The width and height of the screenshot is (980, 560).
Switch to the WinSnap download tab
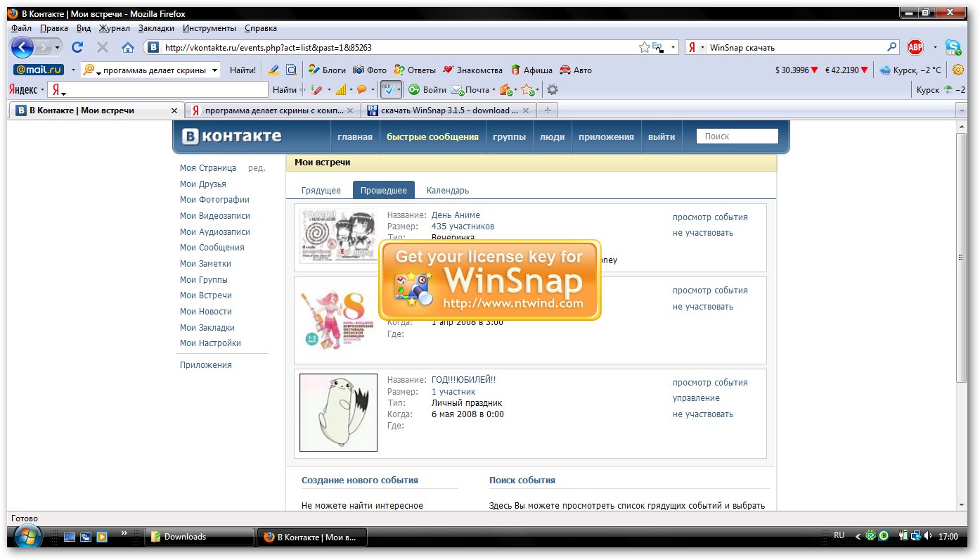(449, 110)
